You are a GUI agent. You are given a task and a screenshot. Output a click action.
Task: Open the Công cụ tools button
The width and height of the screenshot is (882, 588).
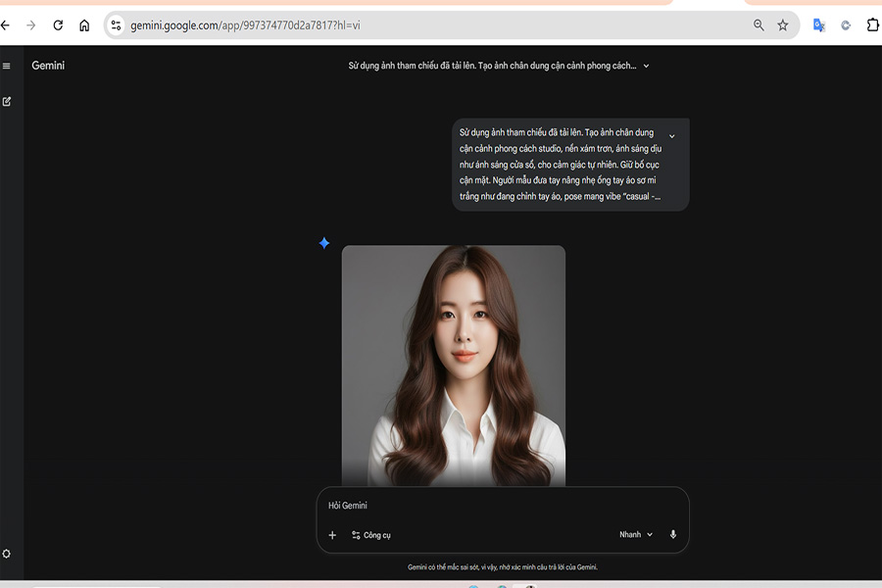[x=371, y=535]
